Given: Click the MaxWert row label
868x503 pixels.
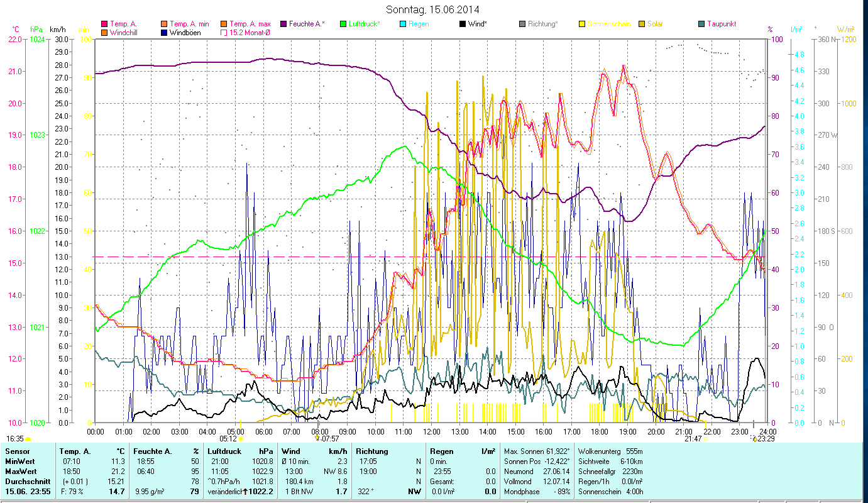Looking at the screenshot, I should click(21, 472).
